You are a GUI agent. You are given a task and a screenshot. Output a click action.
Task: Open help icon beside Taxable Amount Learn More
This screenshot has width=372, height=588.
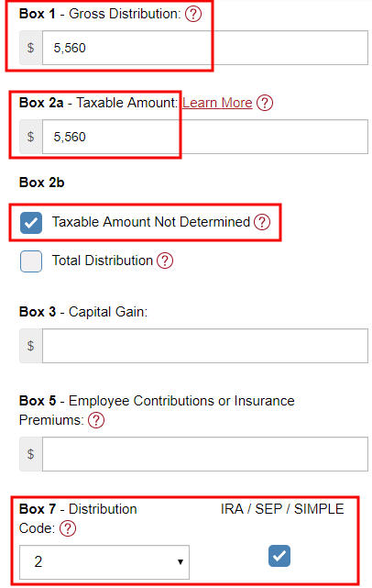[265, 103]
